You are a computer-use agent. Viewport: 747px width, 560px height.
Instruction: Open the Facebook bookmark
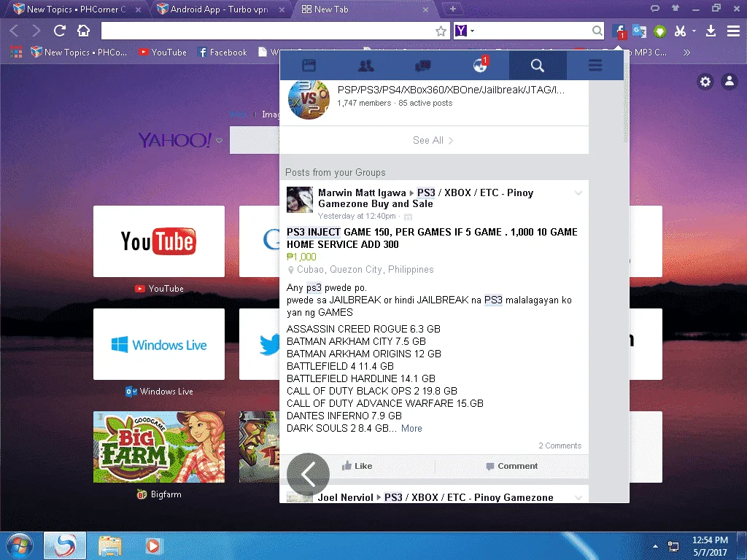(222, 52)
